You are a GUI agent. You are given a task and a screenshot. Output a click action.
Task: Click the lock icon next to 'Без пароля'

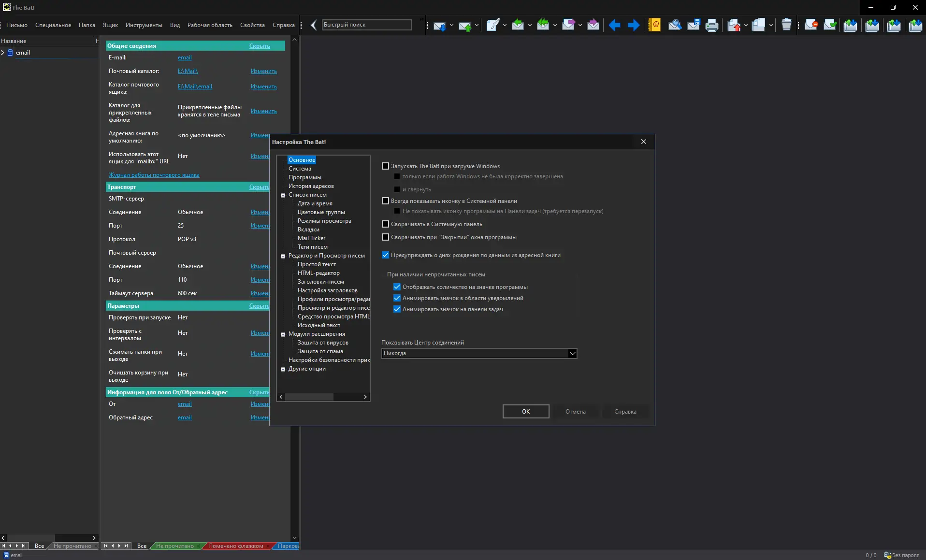coord(887,555)
